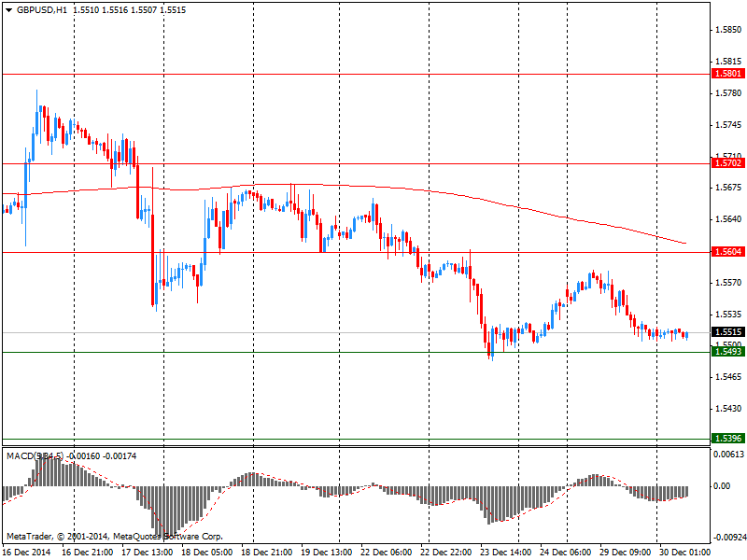Click the red 1.5604 price label

[x=728, y=251]
